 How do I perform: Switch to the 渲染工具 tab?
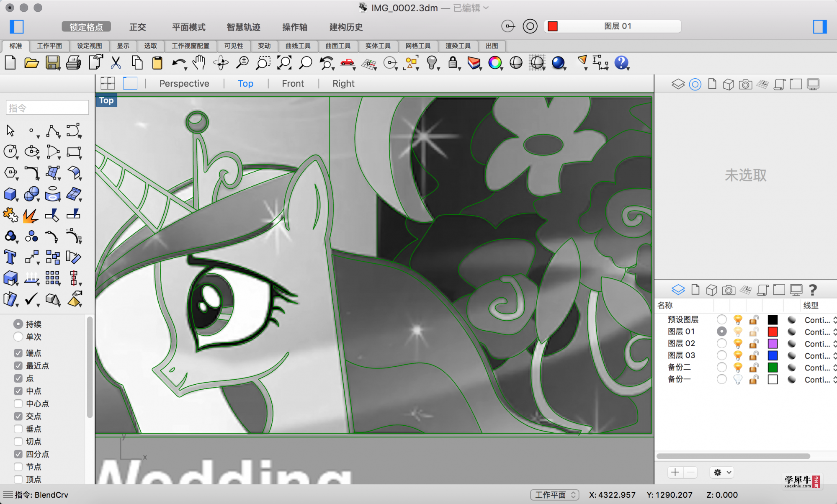point(458,46)
